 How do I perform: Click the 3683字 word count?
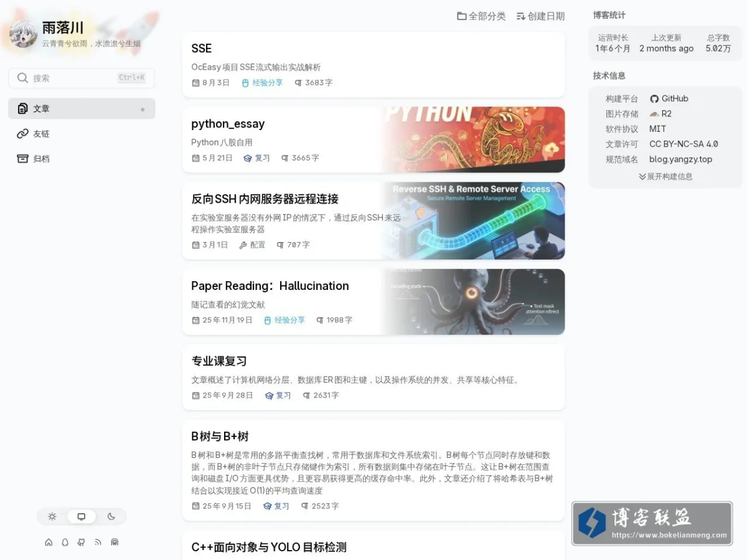(x=313, y=83)
